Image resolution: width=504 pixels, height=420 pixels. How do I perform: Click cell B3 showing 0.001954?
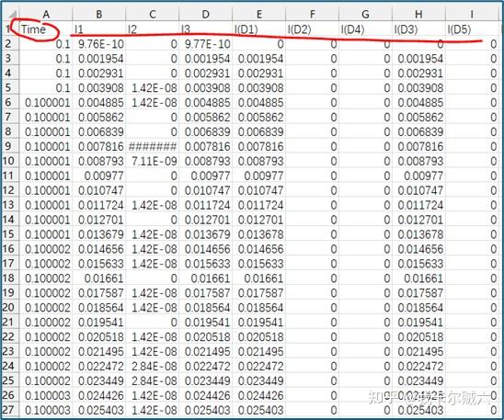(99, 59)
